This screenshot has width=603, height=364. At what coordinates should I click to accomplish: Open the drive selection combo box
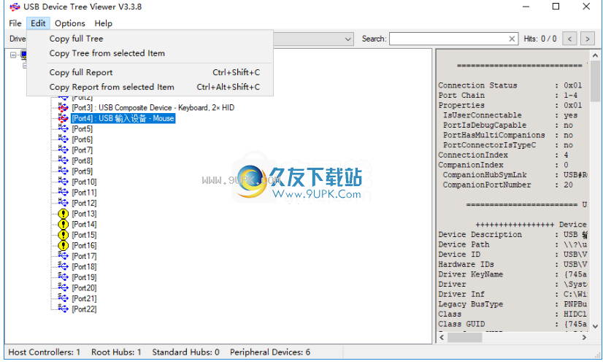click(347, 39)
